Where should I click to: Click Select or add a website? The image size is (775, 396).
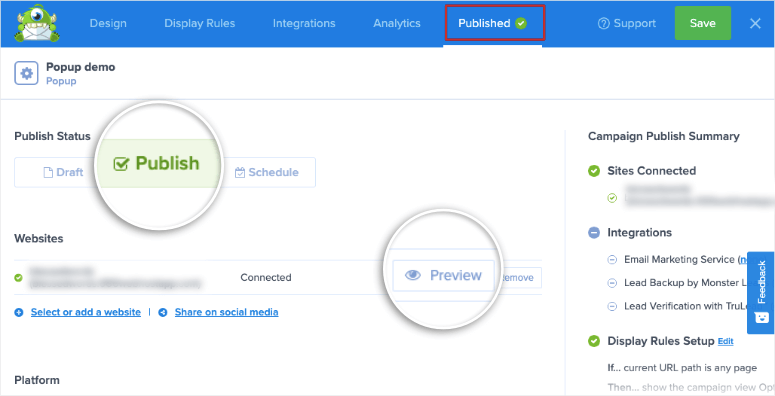click(x=86, y=312)
